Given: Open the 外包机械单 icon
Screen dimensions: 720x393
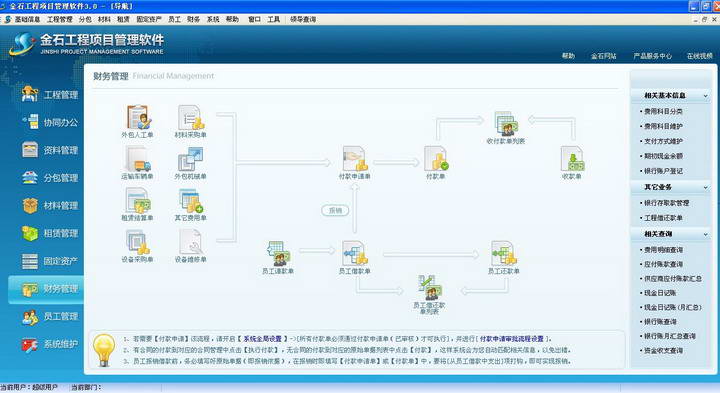Looking at the screenshot, I should pos(191,159).
